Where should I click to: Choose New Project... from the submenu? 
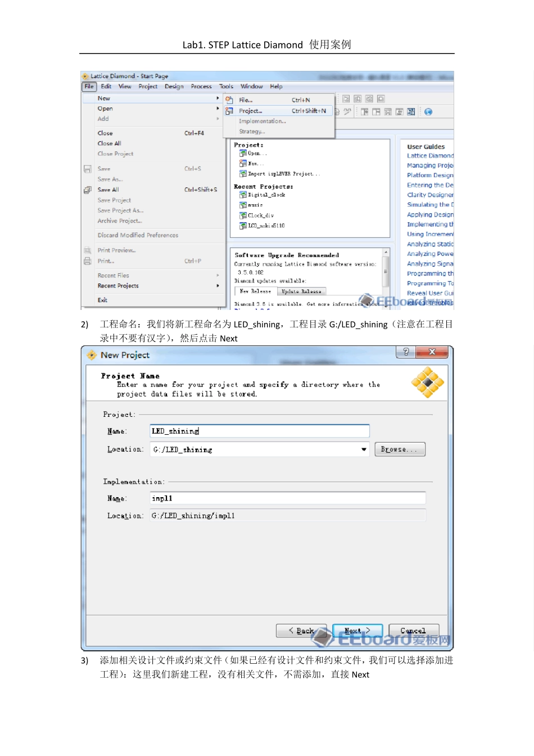(279, 111)
